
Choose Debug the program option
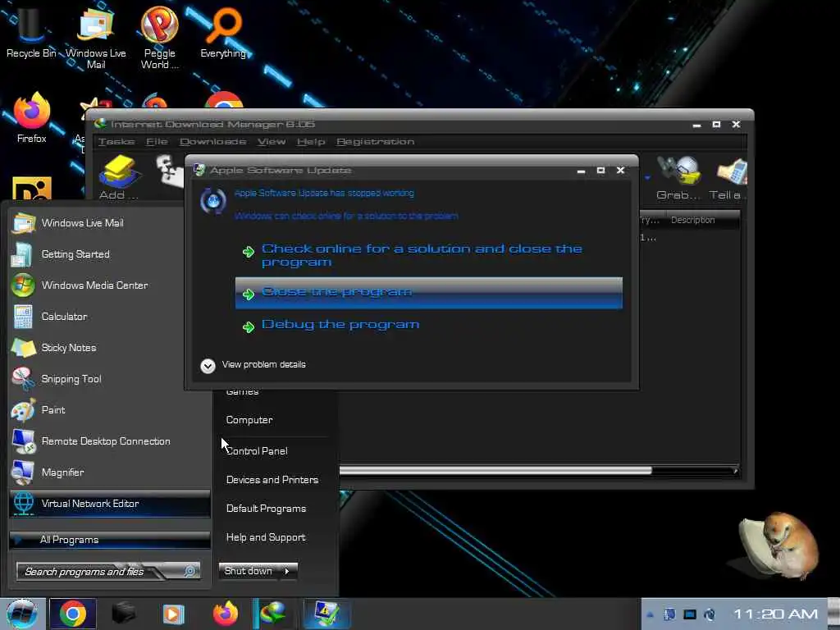(428, 325)
